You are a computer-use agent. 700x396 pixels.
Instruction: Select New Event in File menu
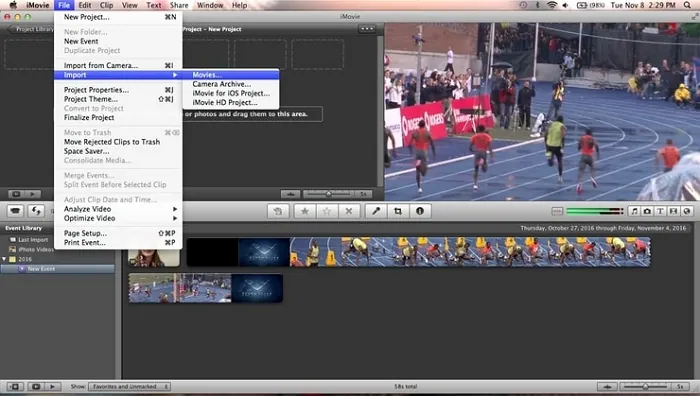point(118,41)
